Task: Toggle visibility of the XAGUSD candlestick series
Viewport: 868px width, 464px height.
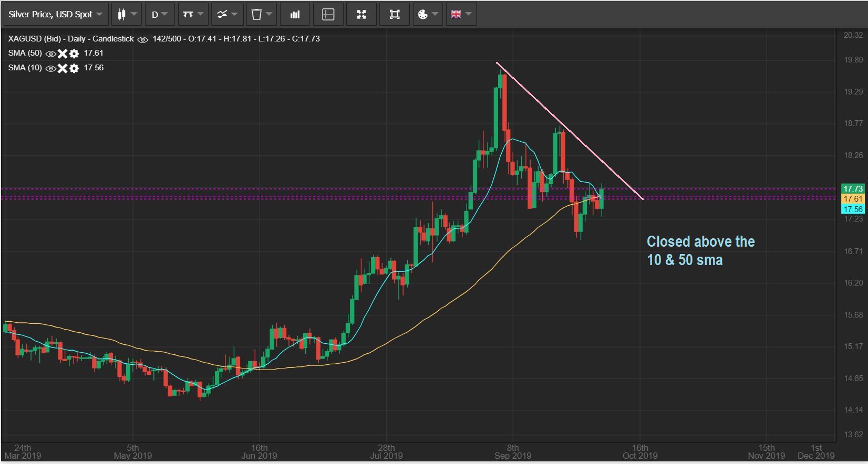Action: [143, 39]
